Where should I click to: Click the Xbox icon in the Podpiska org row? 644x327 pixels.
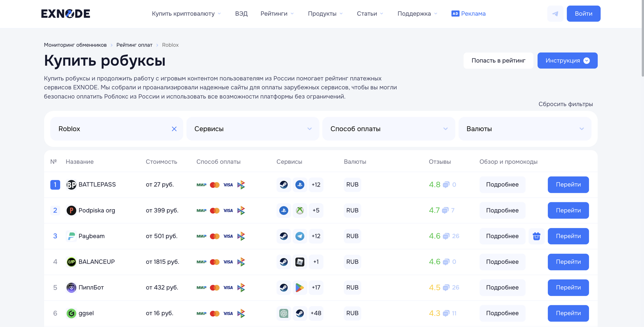(300, 210)
